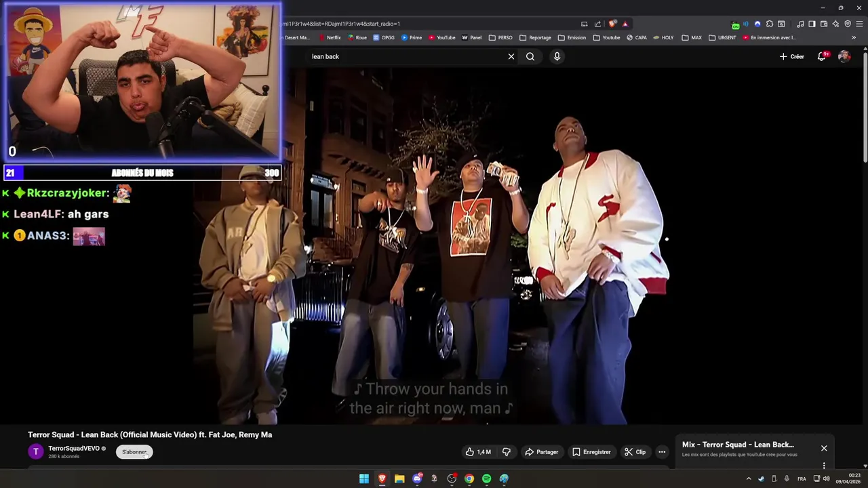Open the Créer menu
Image resolution: width=868 pixels, height=488 pixels.
(x=791, y=56)
